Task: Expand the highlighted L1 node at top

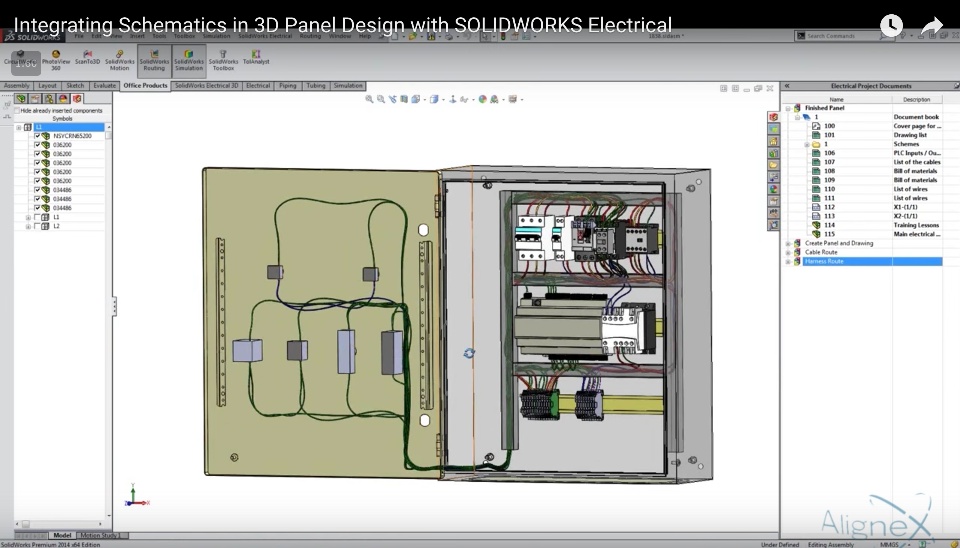Action: point(19,127)
